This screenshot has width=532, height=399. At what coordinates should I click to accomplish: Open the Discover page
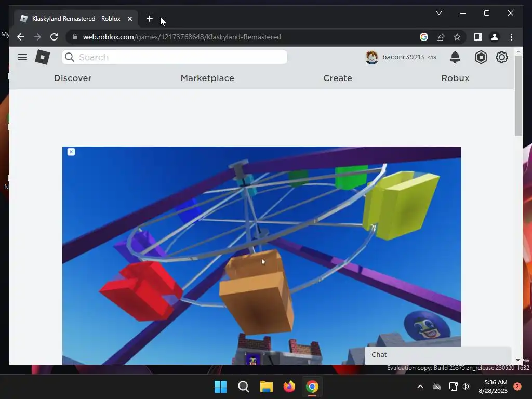click(73, 78)
